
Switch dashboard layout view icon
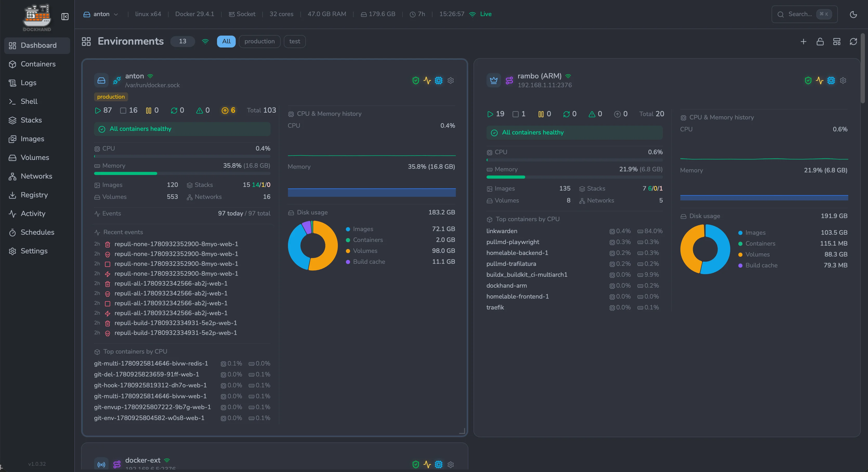pos(837,41)
